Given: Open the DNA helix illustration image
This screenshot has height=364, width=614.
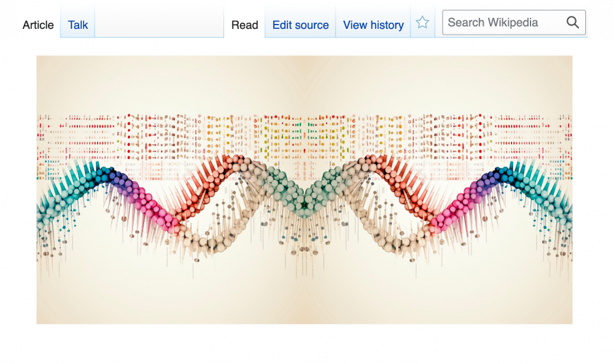Looking at the screenshot, I should click(x=305, y=190).
